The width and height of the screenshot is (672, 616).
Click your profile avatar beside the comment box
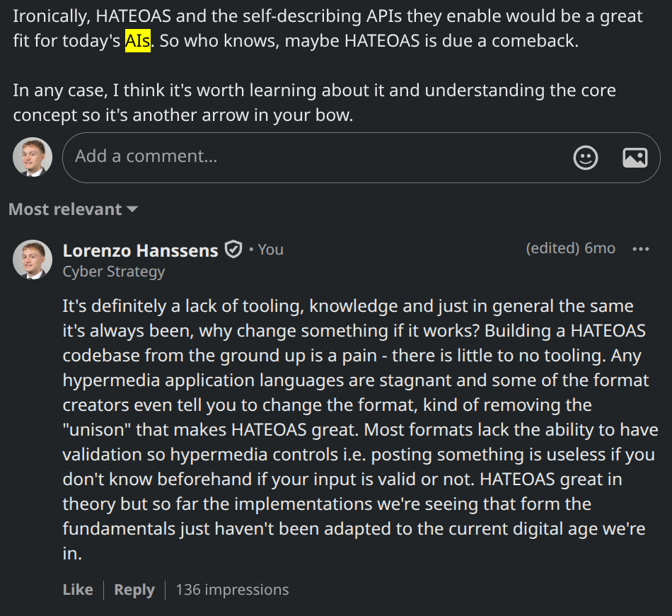point(33,157)
